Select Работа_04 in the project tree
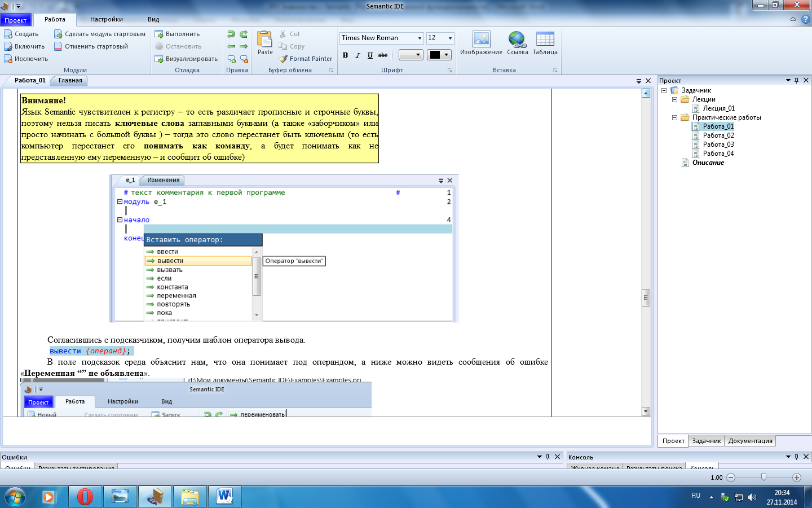Viewport: 812px width, 508px height. click(x=718, y=154)
